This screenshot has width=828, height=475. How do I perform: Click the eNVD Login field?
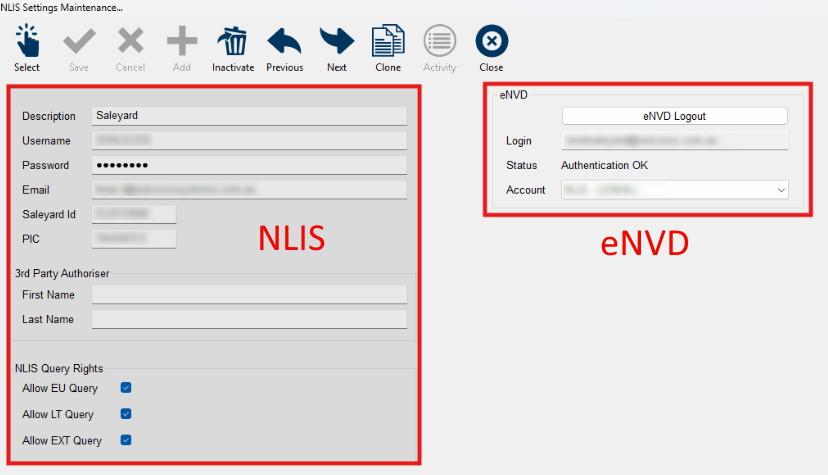pyautogui.click(x=674, y=141)
